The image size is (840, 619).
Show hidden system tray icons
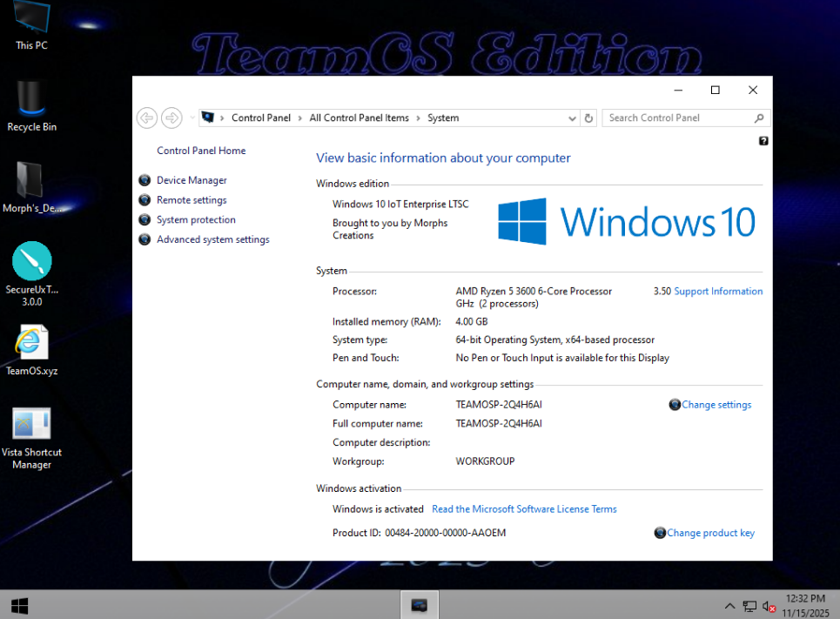729,606
